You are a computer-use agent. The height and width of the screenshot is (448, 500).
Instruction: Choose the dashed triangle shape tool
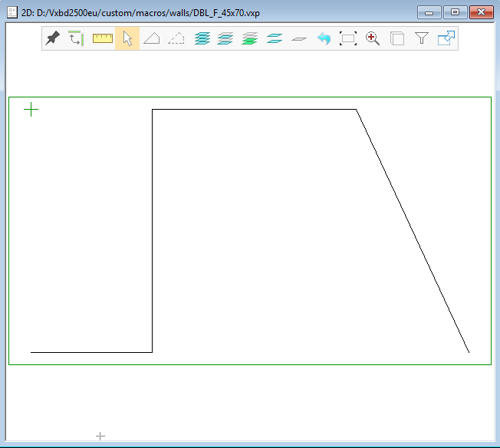point(176,38)
